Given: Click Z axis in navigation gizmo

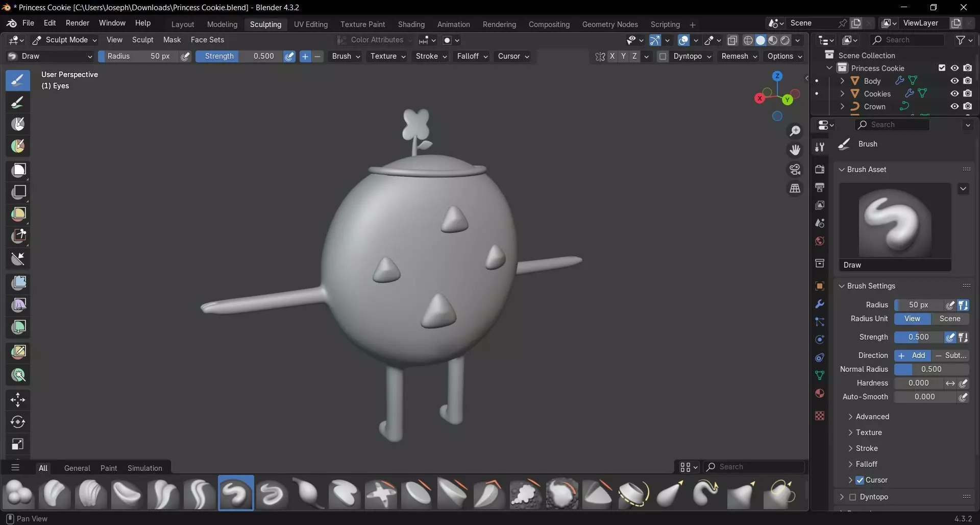Looking at the screenshot, I should pos(777,76).
